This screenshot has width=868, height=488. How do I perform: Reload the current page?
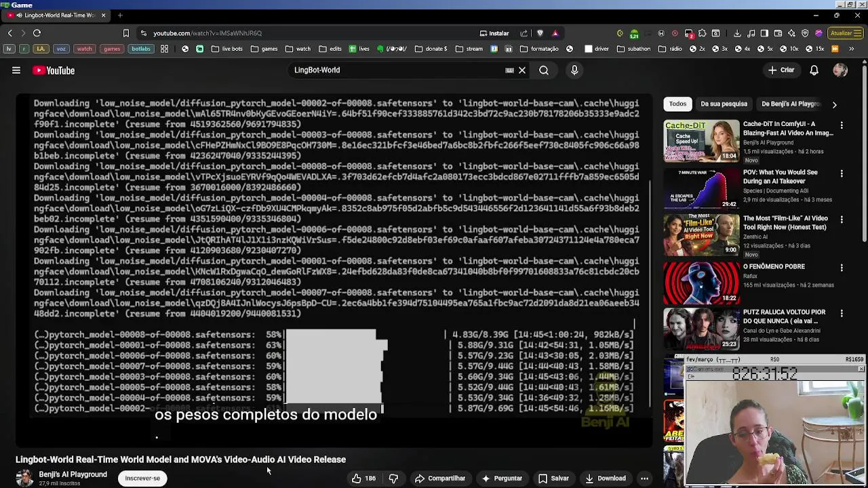(x=37, y=33)
